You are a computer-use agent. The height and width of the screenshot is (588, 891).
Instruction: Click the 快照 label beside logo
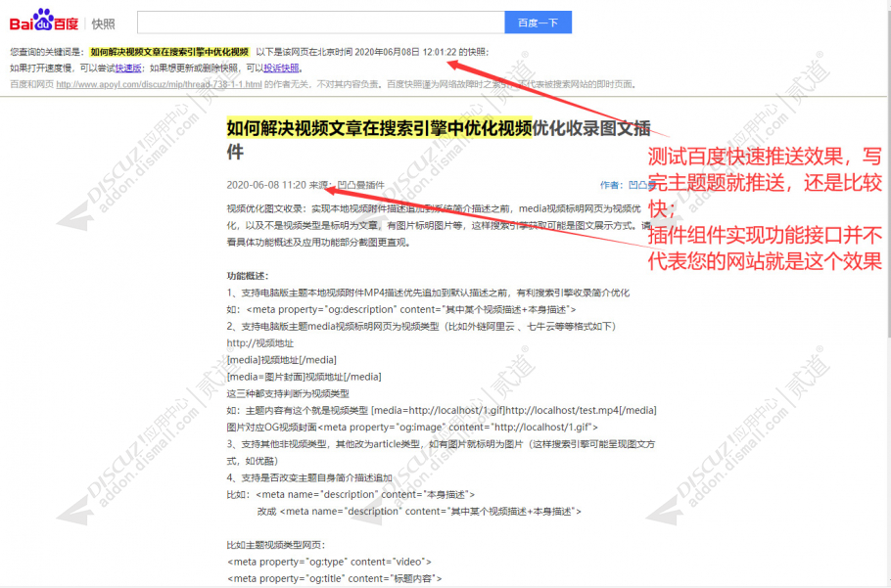[x=104, y=23]
